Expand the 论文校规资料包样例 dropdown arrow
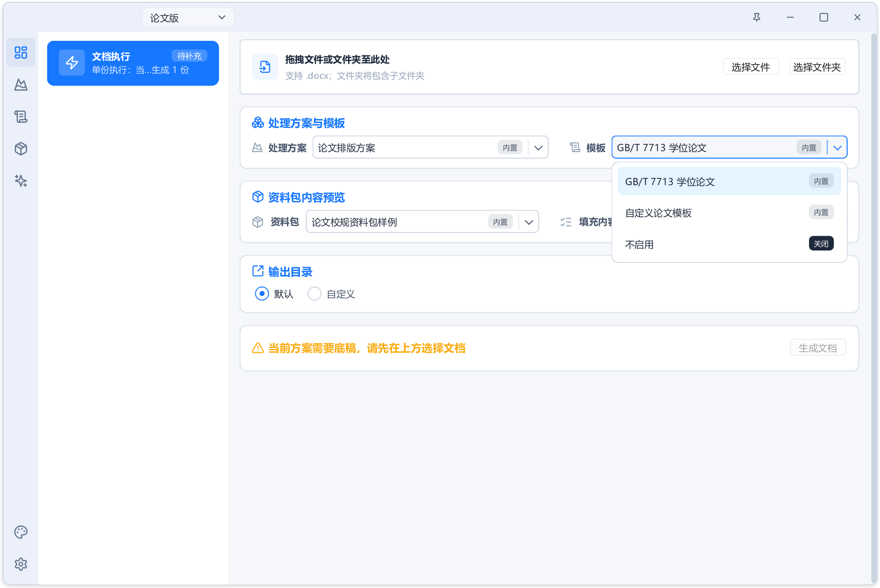The height and width of the screenshot is (588, 880). pos(529,222)
